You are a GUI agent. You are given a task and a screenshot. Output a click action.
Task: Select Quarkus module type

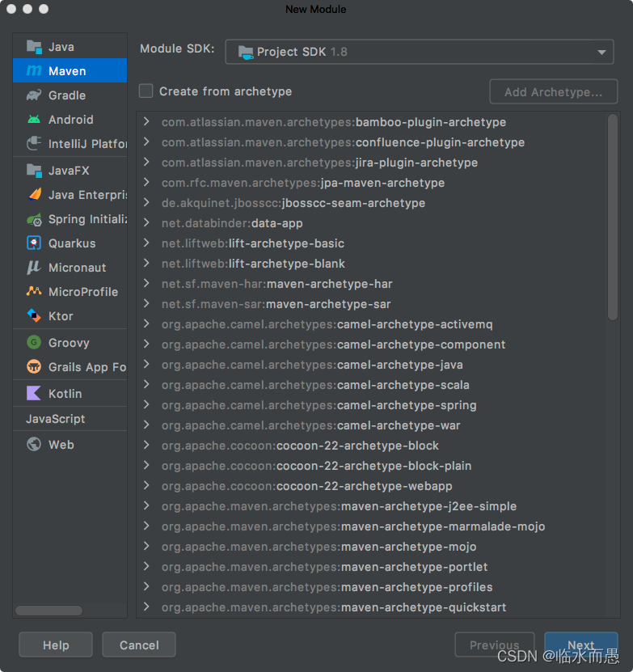[70, 243]
